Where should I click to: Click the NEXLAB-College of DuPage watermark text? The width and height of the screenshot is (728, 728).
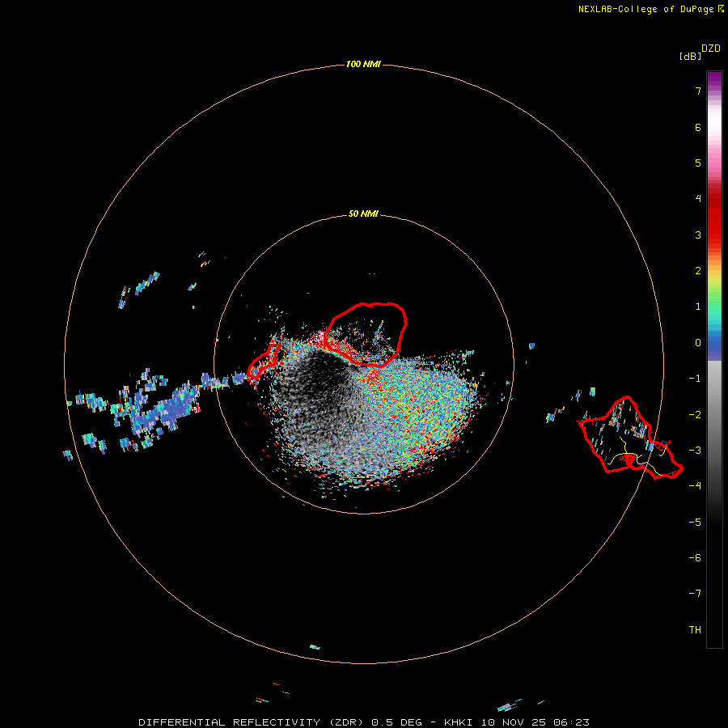point(650,9)
